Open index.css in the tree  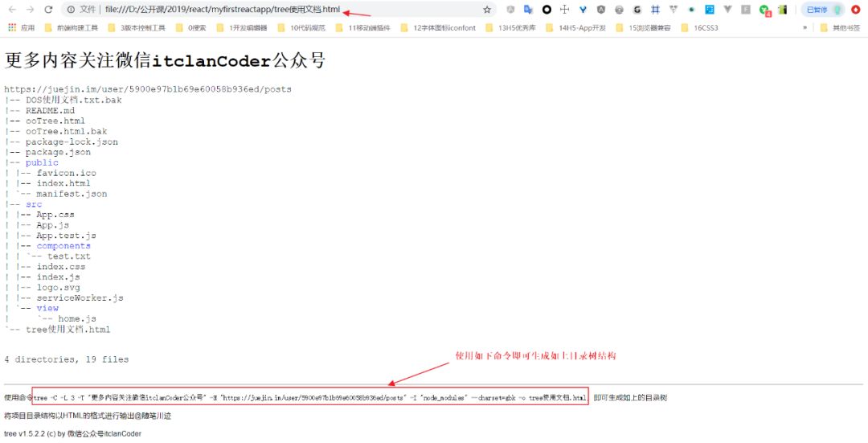(61, 267)
